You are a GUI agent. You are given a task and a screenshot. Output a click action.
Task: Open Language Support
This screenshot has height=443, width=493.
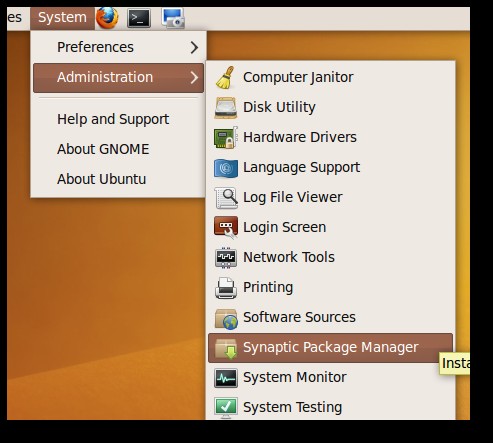click(330, 167)
